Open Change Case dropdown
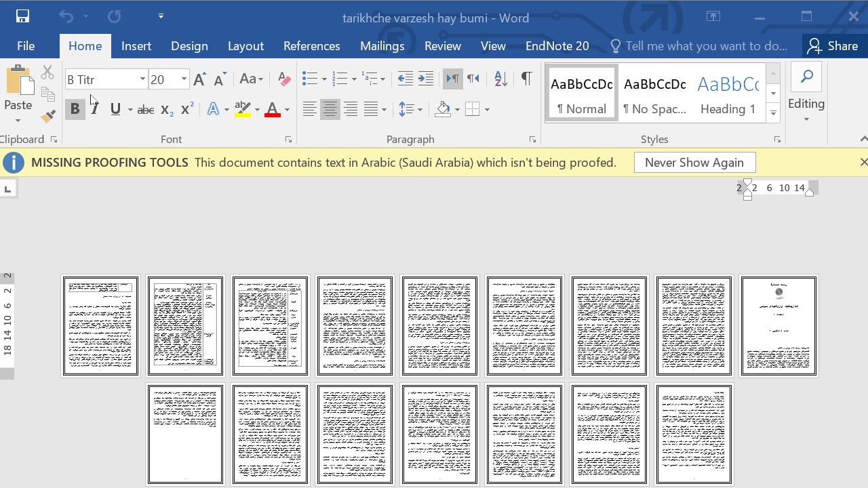 [x=251, y=79]
